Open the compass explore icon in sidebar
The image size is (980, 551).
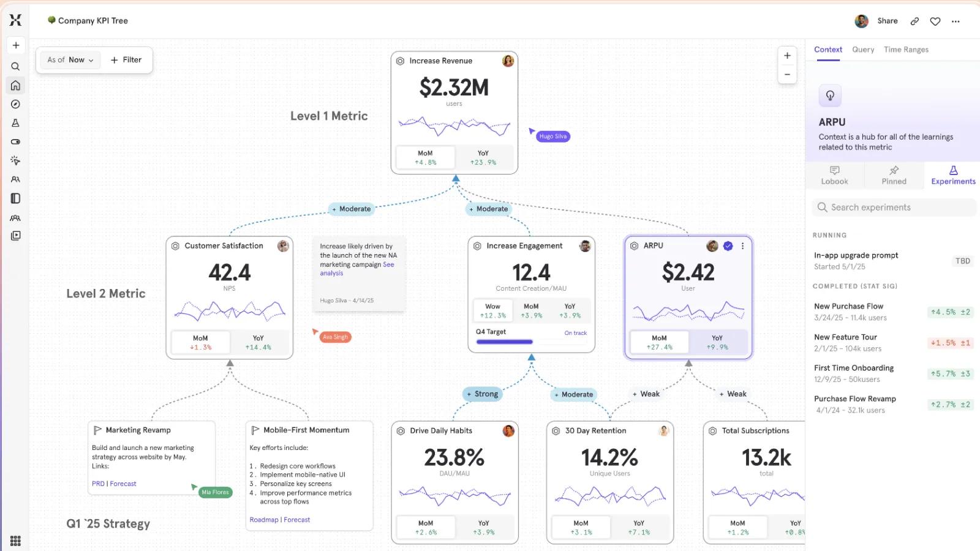coord(16,104)
